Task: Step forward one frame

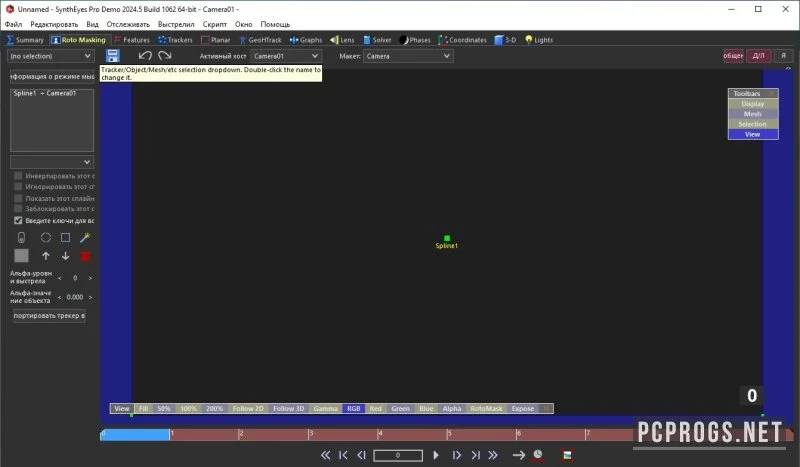Action: 457,455
